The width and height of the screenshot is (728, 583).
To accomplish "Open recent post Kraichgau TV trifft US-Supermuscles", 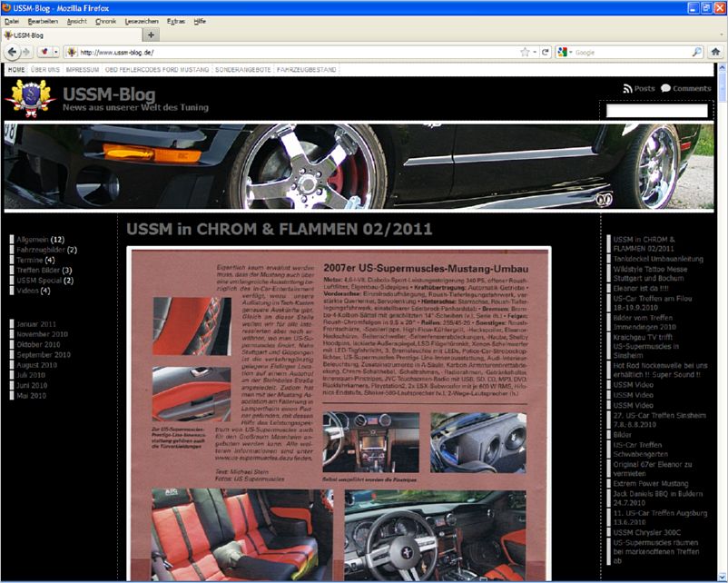I will point(646,346).
